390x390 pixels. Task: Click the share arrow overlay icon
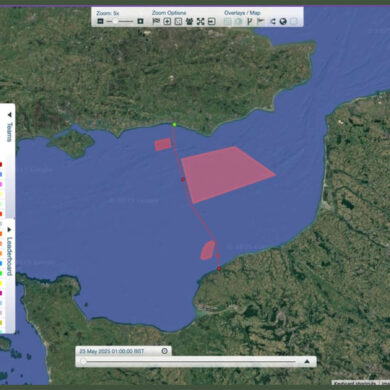(272, 21)
